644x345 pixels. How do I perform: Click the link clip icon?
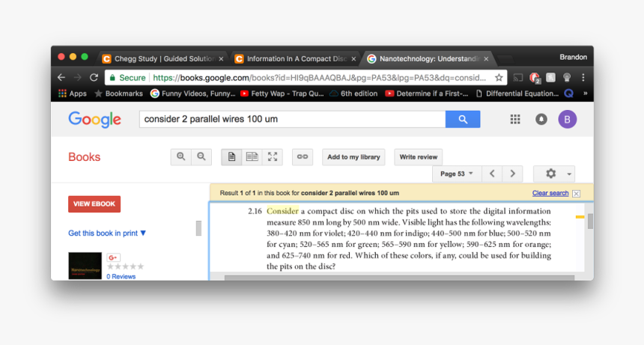pos(303,156)
